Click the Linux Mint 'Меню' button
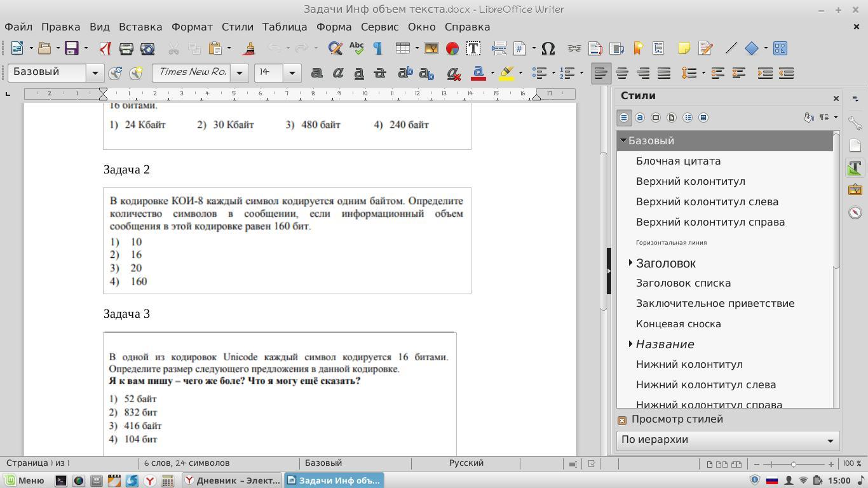This screenshot has width=868, height=488. coord(25,480)
